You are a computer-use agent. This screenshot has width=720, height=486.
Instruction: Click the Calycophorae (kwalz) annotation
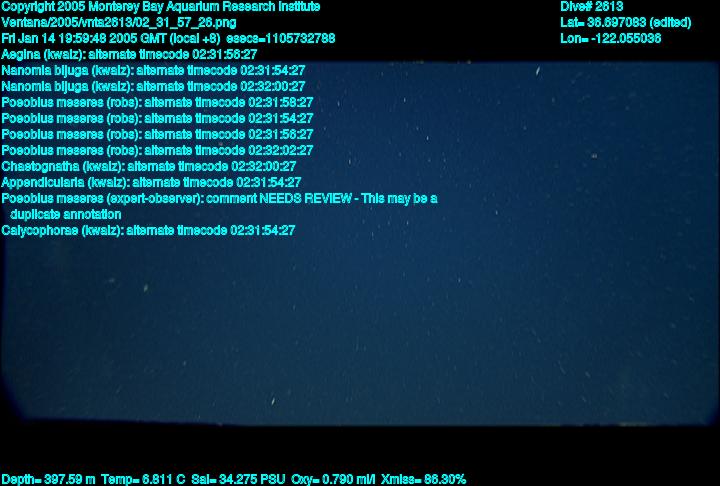click(148, 231)
